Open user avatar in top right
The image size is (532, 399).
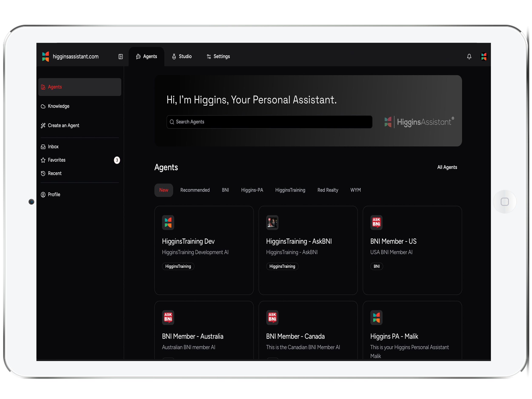coord(484,57)
